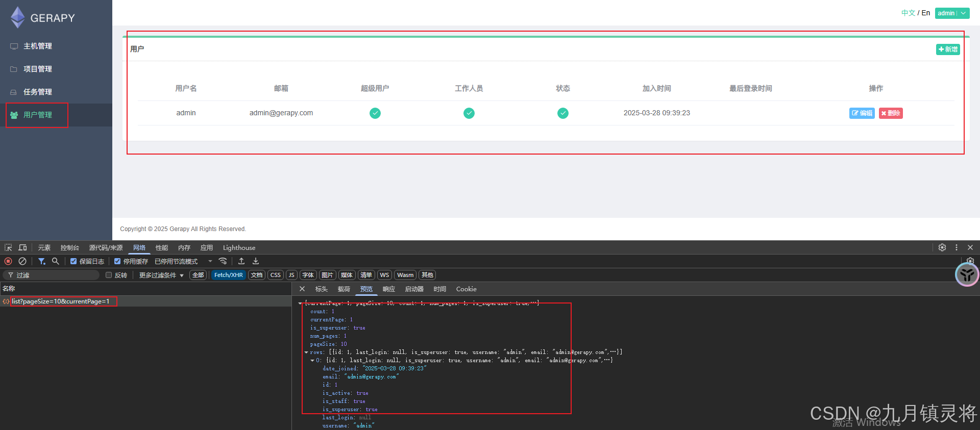
Task: Open DevTools settings gear
Action: (x=942, y=247)
